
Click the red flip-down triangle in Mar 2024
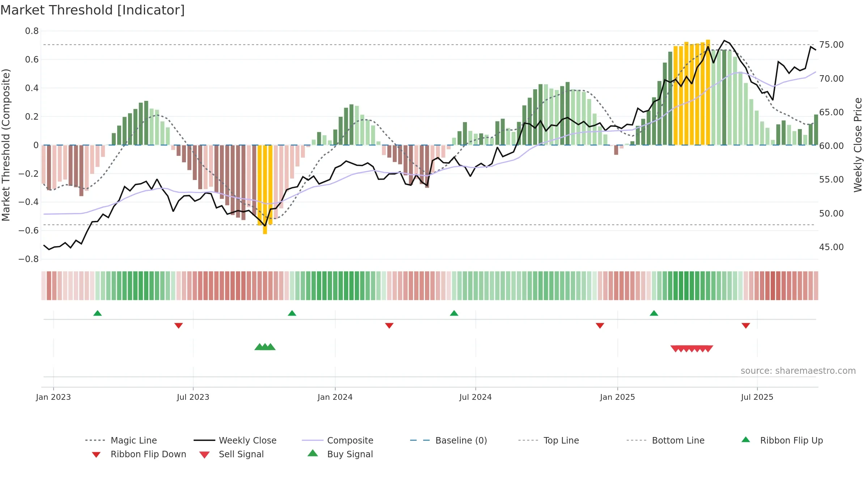click(x=389, y=326)
